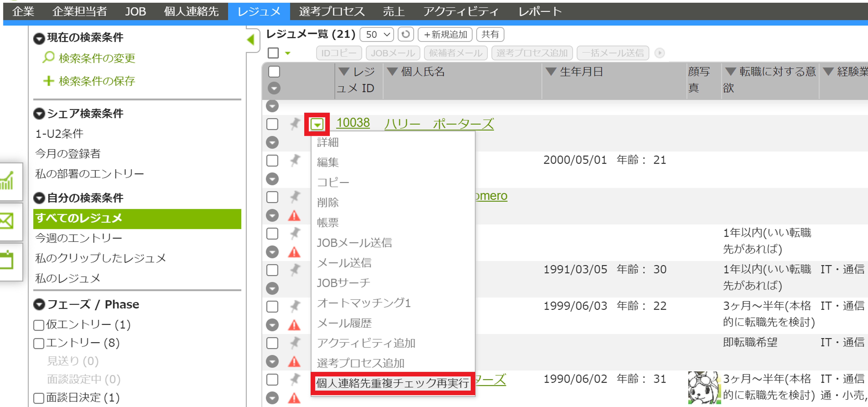
Task: Check the table header checkbox
Action: click(274, 72)
